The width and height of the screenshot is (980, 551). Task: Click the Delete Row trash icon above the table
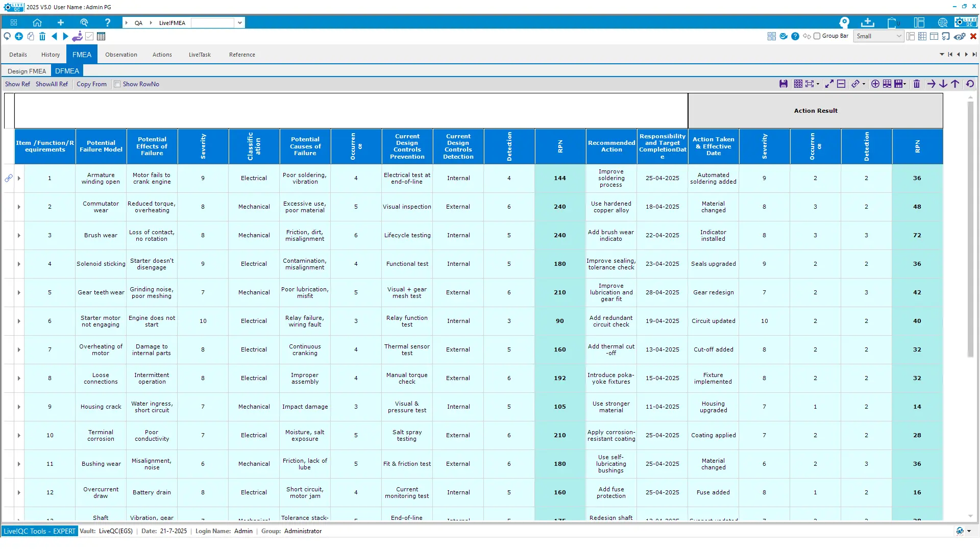[x=917, y=83]
